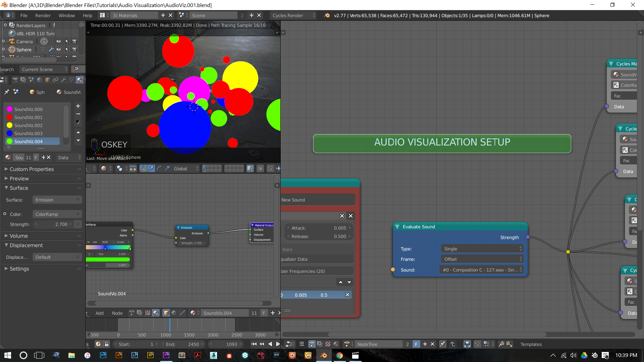This screenshot has width=644, height=362.
Task: Hide the Sphere object via eye icon
Action: pyautogui.click(x=59, y=50)
